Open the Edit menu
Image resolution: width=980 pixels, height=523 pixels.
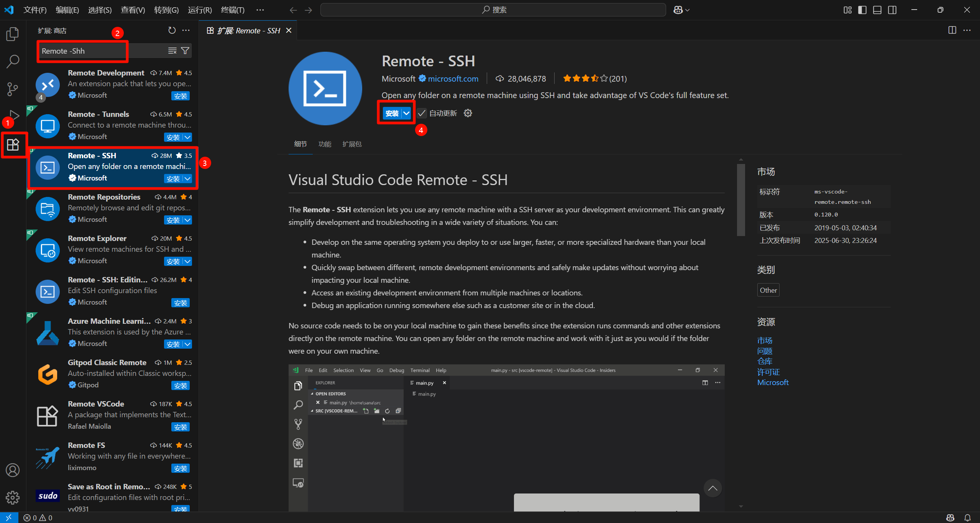pos(67,10)
